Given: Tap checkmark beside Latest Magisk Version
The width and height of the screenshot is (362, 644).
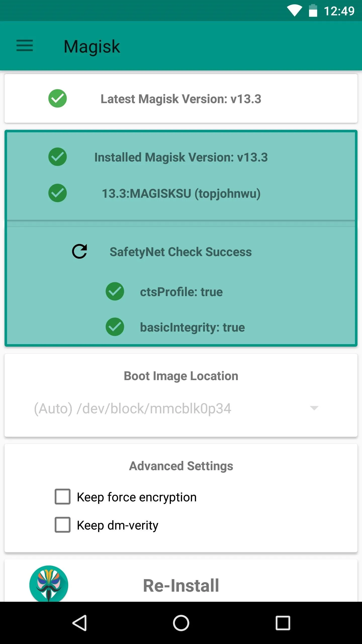Looking at the screenshot, I should 58,98.
